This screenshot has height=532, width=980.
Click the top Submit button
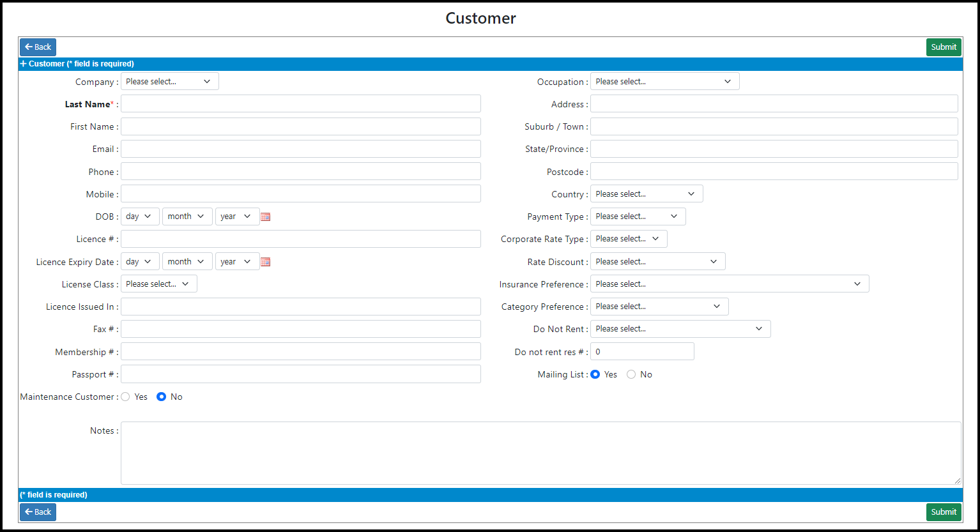[x=944, y=47]
